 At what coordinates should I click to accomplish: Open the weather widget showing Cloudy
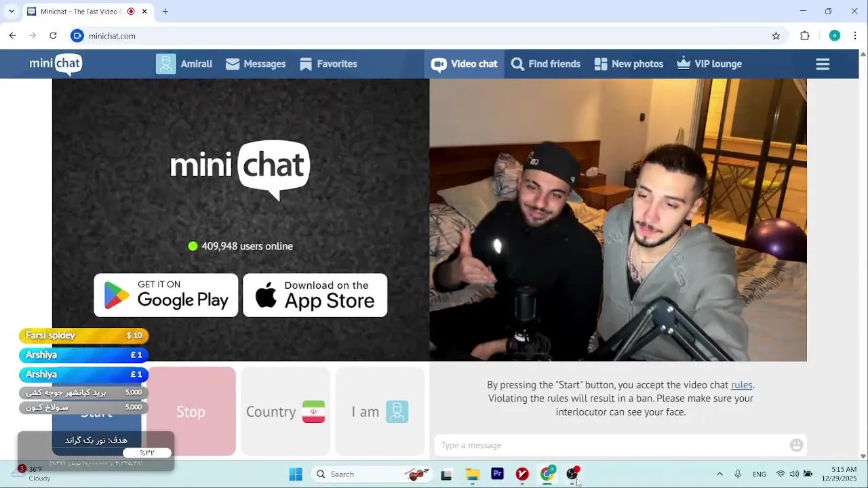pos(32,474)
